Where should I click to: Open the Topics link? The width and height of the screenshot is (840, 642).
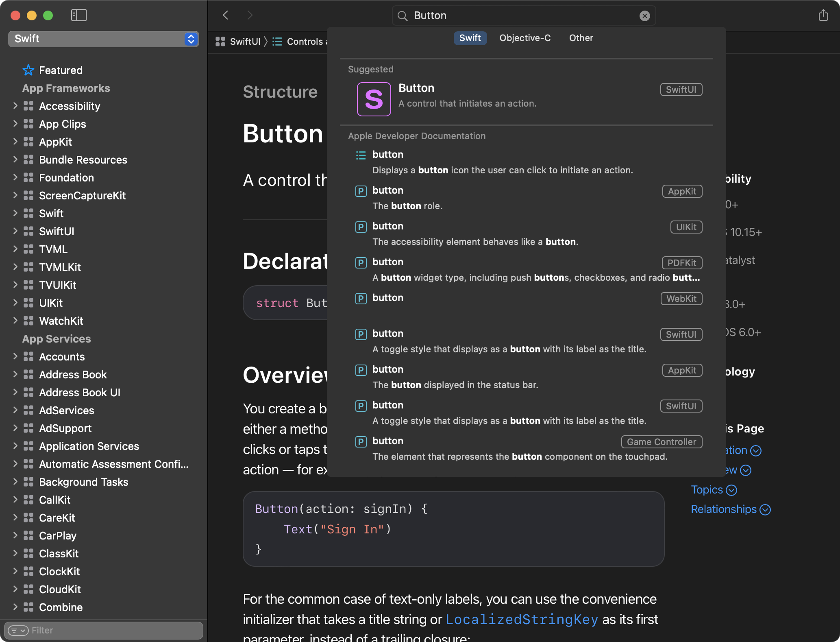pyautogui.click(x=707, y=489)
